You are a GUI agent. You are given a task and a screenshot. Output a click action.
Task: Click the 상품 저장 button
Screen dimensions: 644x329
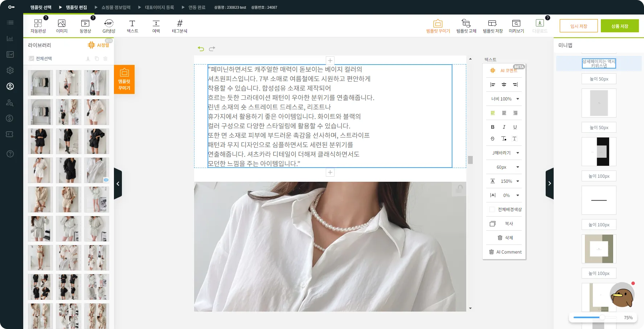(619, 26)
